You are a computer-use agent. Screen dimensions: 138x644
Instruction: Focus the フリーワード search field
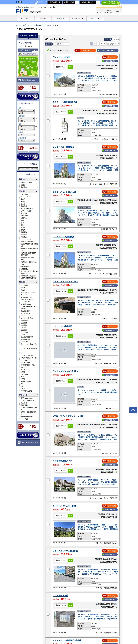click(x=28, y=169)
